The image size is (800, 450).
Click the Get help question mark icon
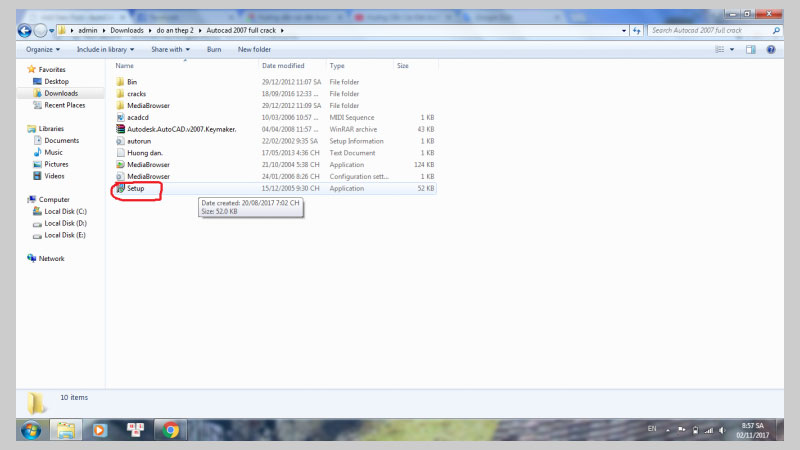(772, 49)
